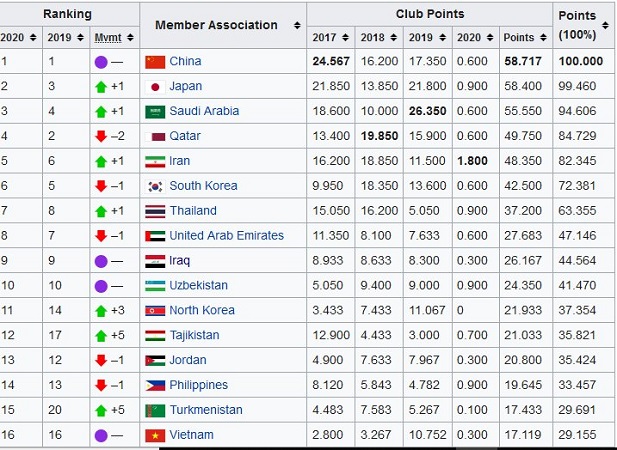Click the China flag icon
This screenshot has height=450, width=617.
point(155,61)
